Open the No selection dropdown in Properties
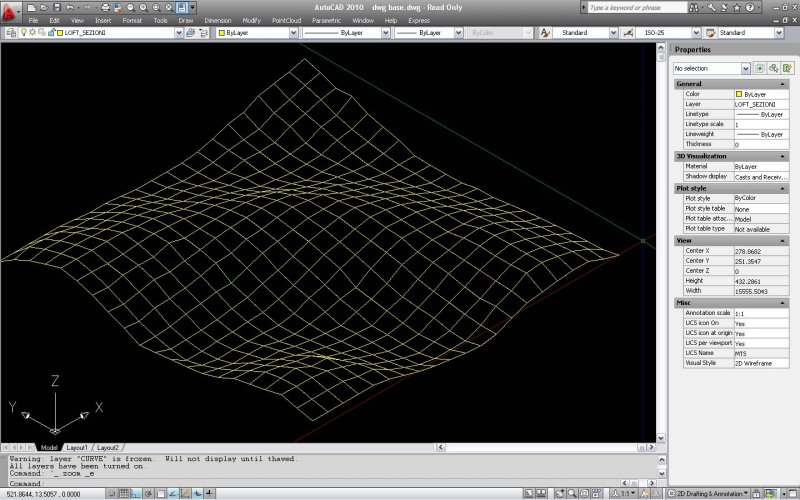 tap(745, 68)
